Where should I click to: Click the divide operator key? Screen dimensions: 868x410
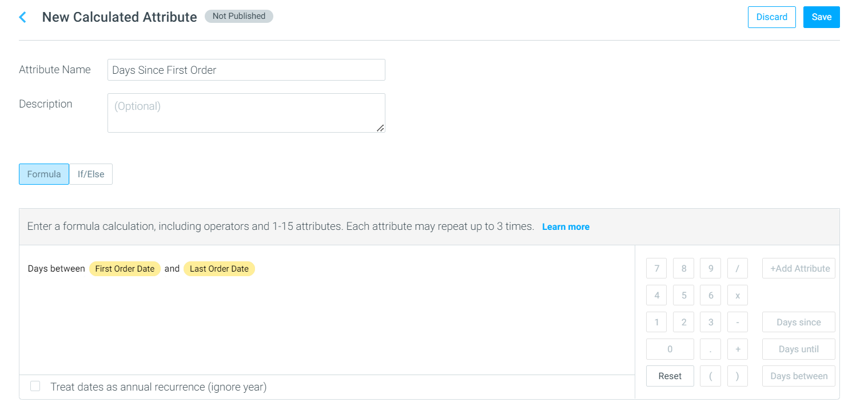[x=738, y=268]
